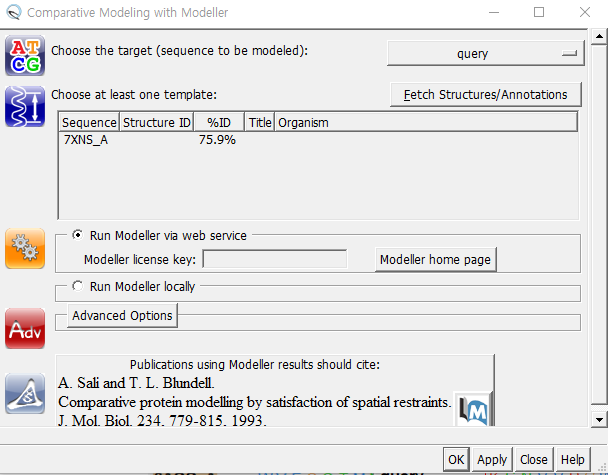
Task: Sort templates by Sequence column
Action: [x=89, y=123]
